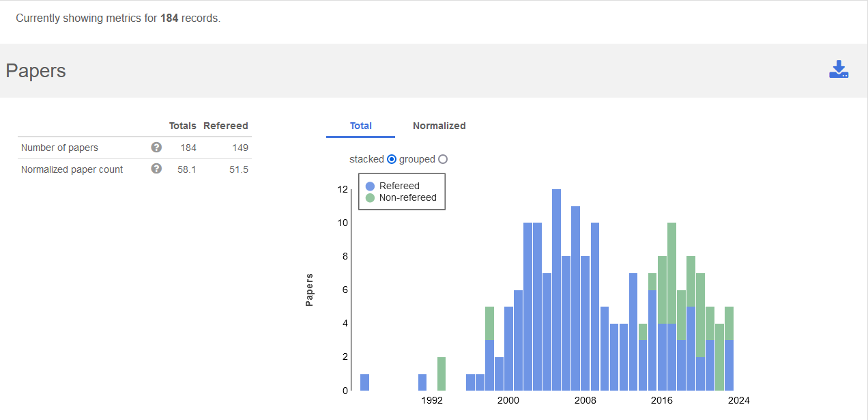
Task: Click the download icon in Papers header
Action: tap(839, 70)
